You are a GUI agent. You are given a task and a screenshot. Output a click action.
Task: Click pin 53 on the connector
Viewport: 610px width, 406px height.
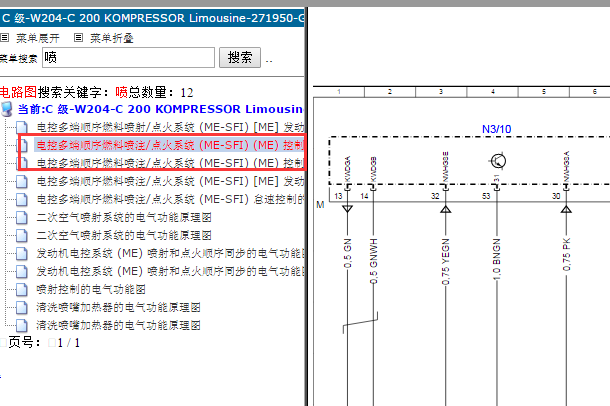pyautogui.click(x=486, y=196)
